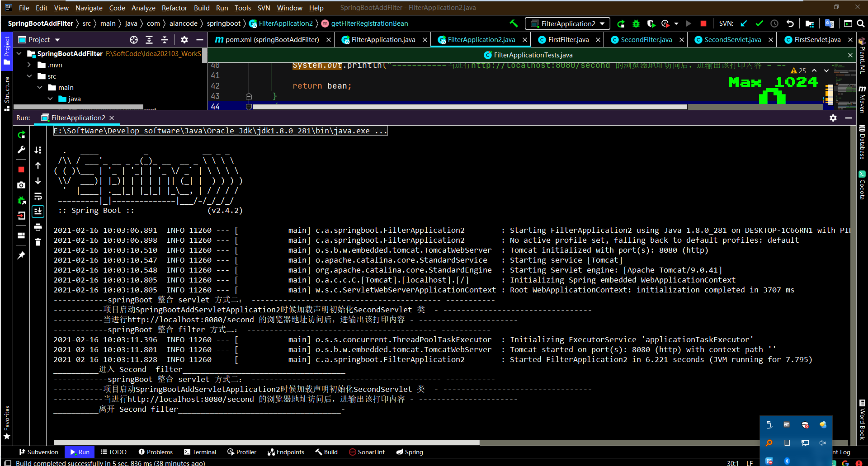Open the Spring tool window button
868x466 pixels.
pos(410,452)
